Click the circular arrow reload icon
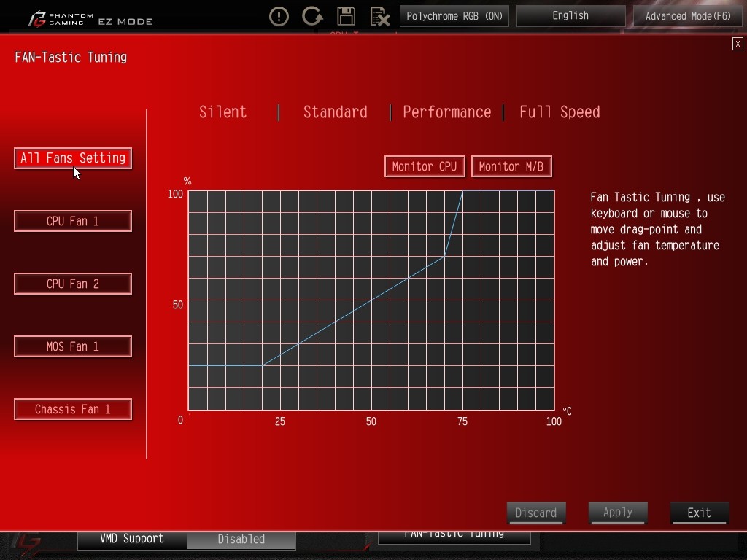The height and width of the screenshot is (560, 747). (312, 16)
